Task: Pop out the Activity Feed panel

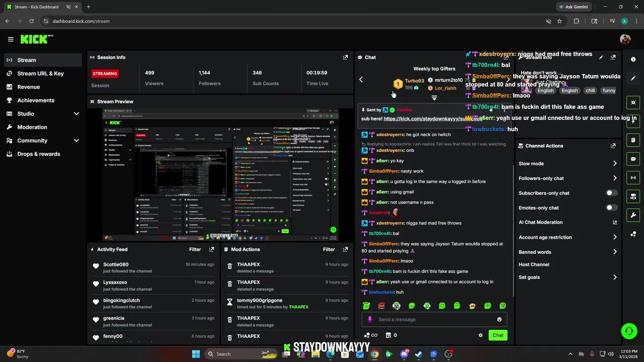Action: pos(211,249)
